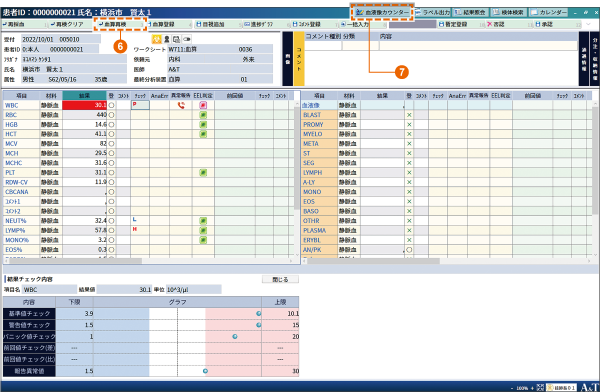Click the tag icon in the patient header
The image size is (600, 392).
point(187,39)
